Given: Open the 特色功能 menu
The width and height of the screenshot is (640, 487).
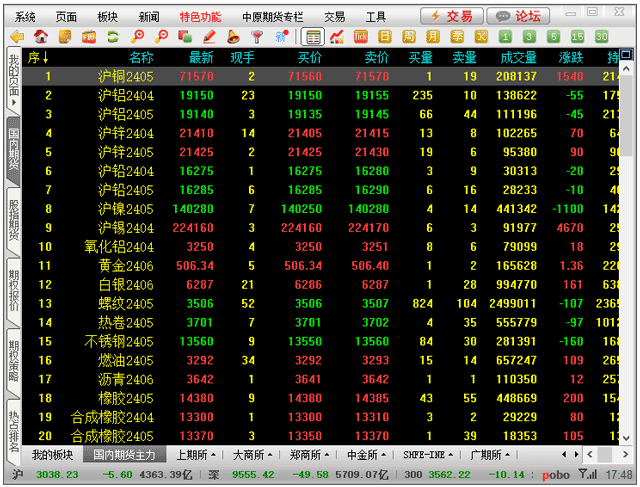Looking at the screenshot, I should [200, 17].
